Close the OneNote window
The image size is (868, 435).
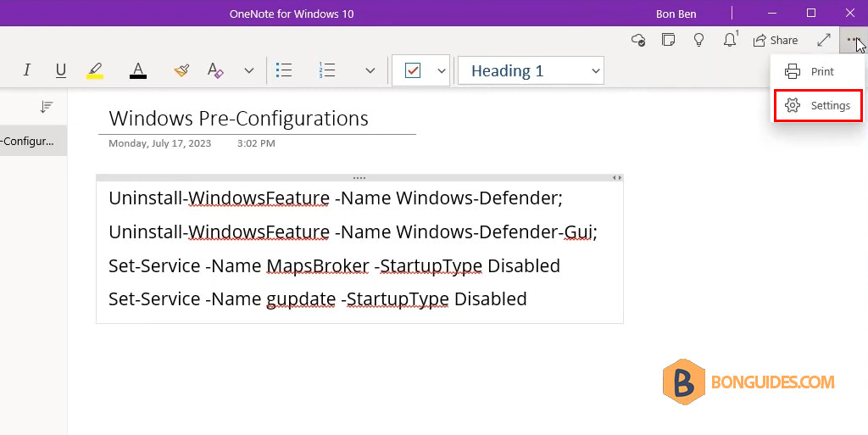pos(849,14)
